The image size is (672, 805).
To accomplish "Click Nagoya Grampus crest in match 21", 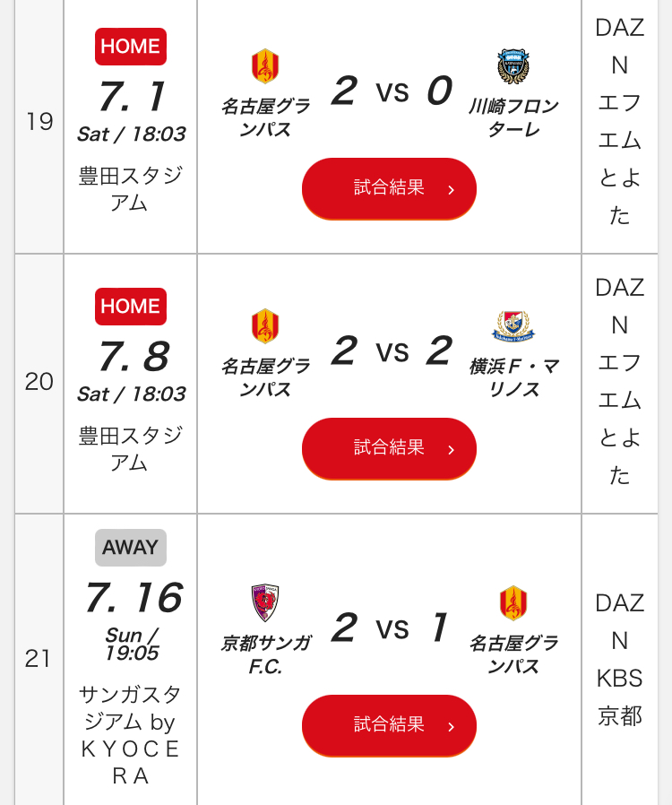I will pos(513,602).
